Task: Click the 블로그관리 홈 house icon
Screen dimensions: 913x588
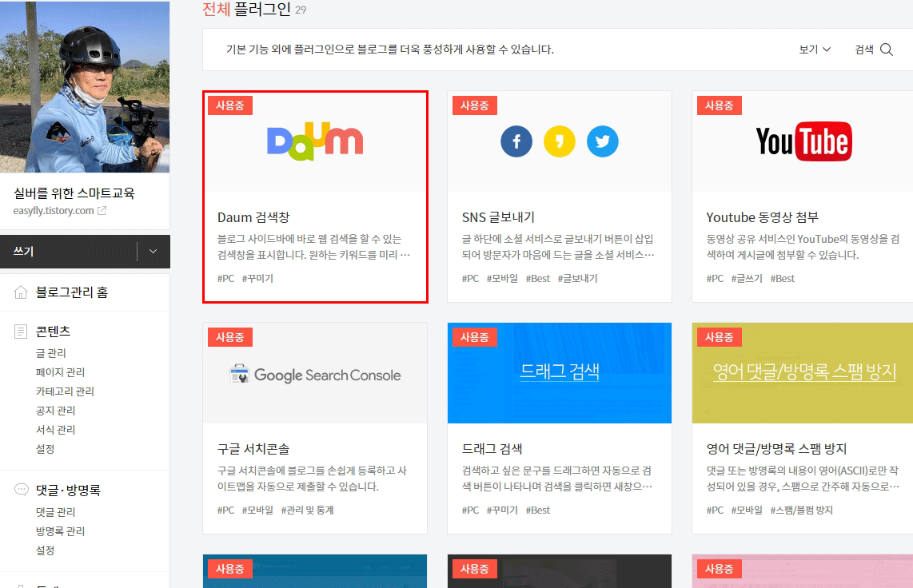Action: [20, 292]
